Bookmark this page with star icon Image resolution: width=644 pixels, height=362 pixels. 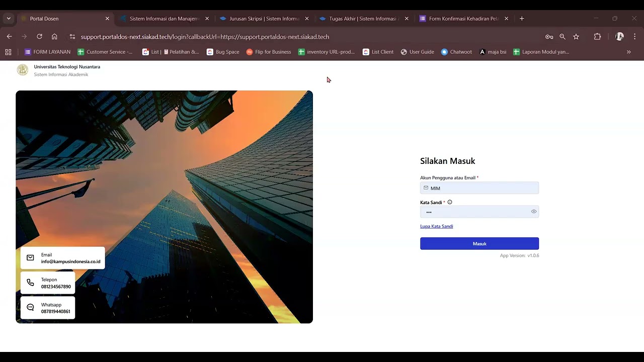tap(576, 37)
